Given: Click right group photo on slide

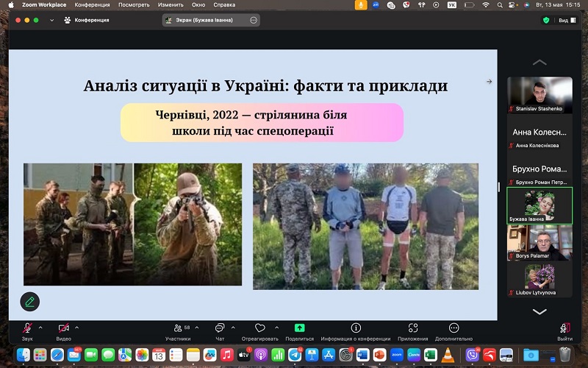Looking at the screenshot, I should (365, 227).
